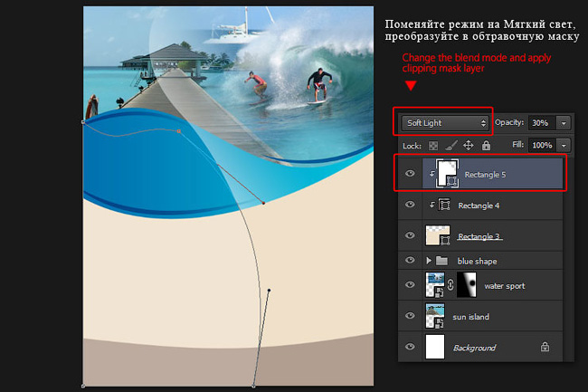Image resolution: width=588 pixels, height=392 pixels.
Task: Select the sun island layer thumbnail
Action: [435, 316]
